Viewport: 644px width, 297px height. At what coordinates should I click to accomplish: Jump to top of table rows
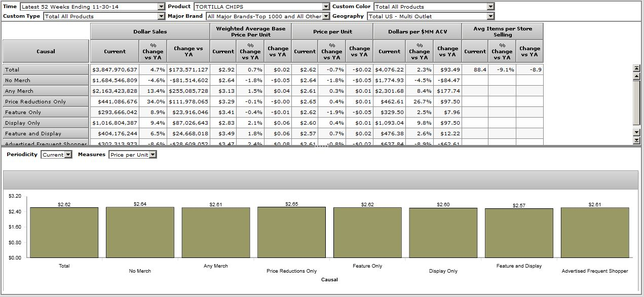click(637, 68)
